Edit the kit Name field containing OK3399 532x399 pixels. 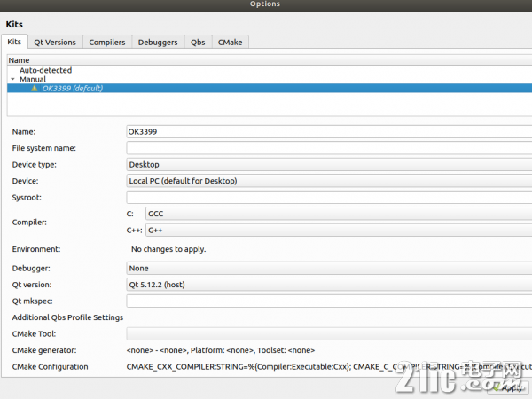click(x=329, y=131)
